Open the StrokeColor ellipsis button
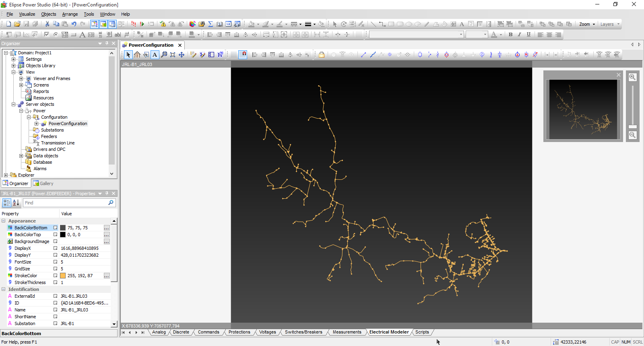 (107, 276)
